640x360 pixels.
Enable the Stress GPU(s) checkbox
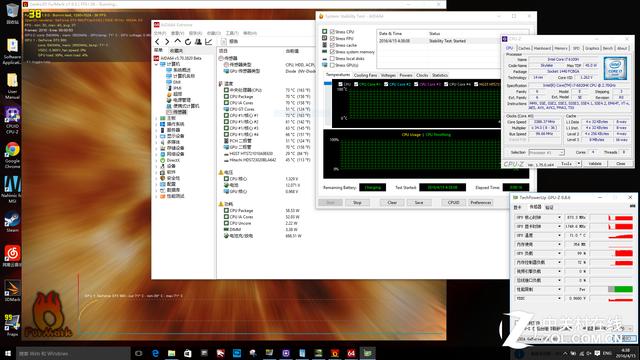tap(332, 65)
